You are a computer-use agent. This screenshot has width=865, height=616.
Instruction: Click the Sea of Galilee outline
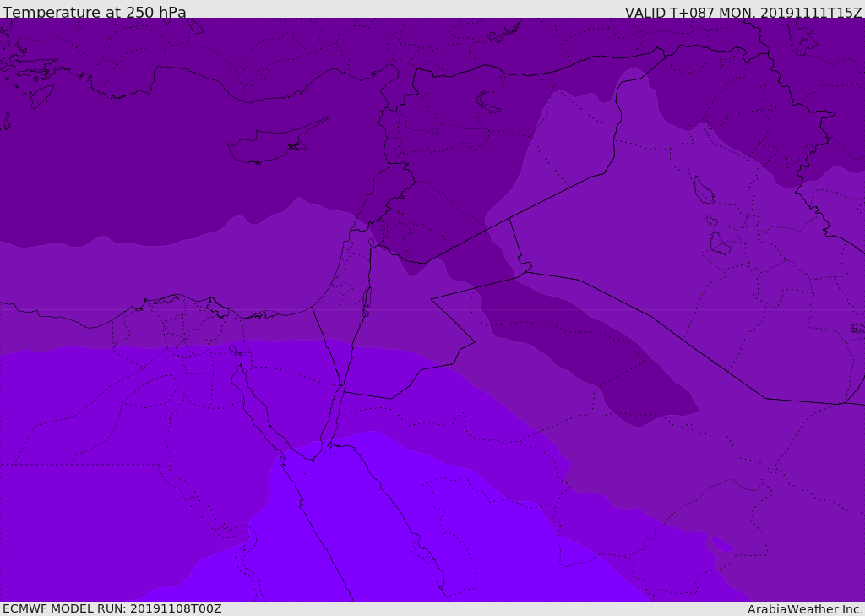[x=371, y=243]
